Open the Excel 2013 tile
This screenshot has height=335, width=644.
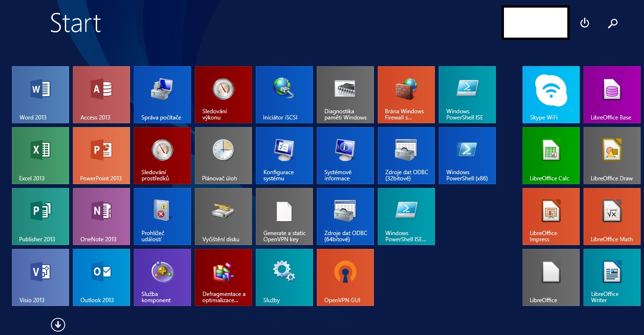coord(40,156)
